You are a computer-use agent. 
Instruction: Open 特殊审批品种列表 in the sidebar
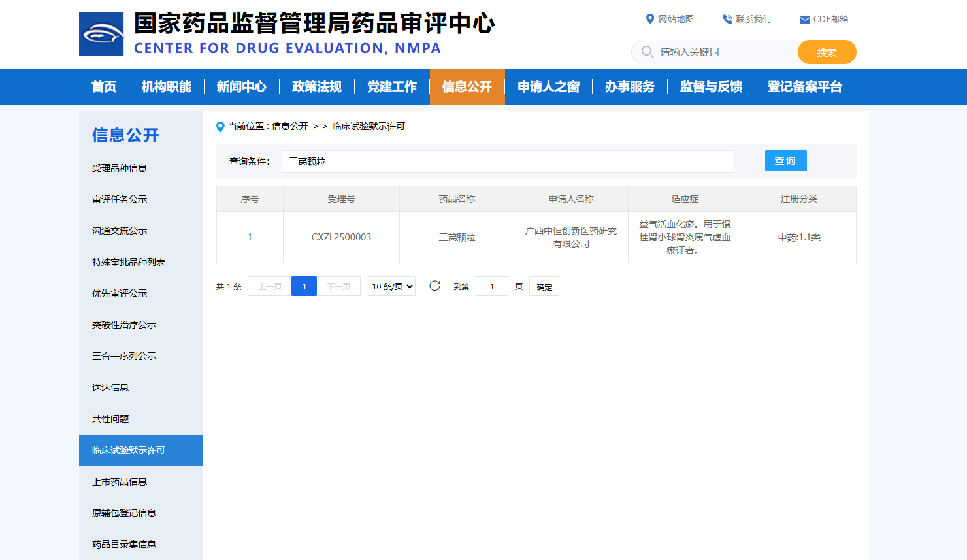(x=129, y=262)
